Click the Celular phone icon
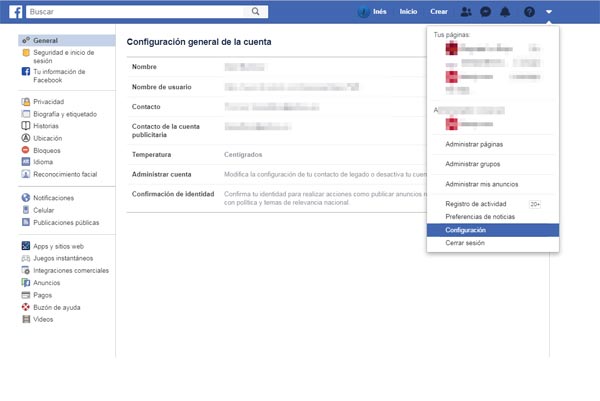Image resolution: width=600 pixels, height=401 pixels. tap(26, 210)
